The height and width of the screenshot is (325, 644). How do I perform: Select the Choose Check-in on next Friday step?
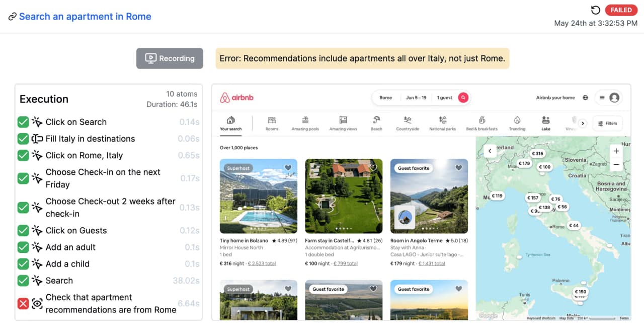[109, 178]
